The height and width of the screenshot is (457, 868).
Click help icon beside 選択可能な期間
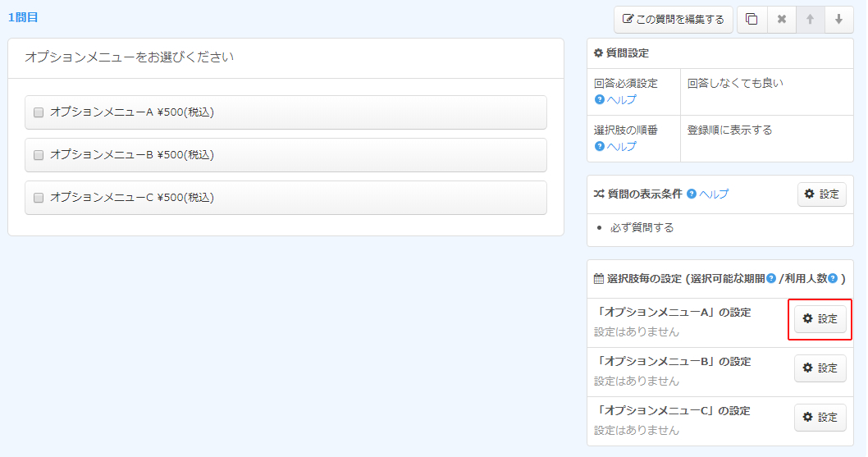(771, 279)
